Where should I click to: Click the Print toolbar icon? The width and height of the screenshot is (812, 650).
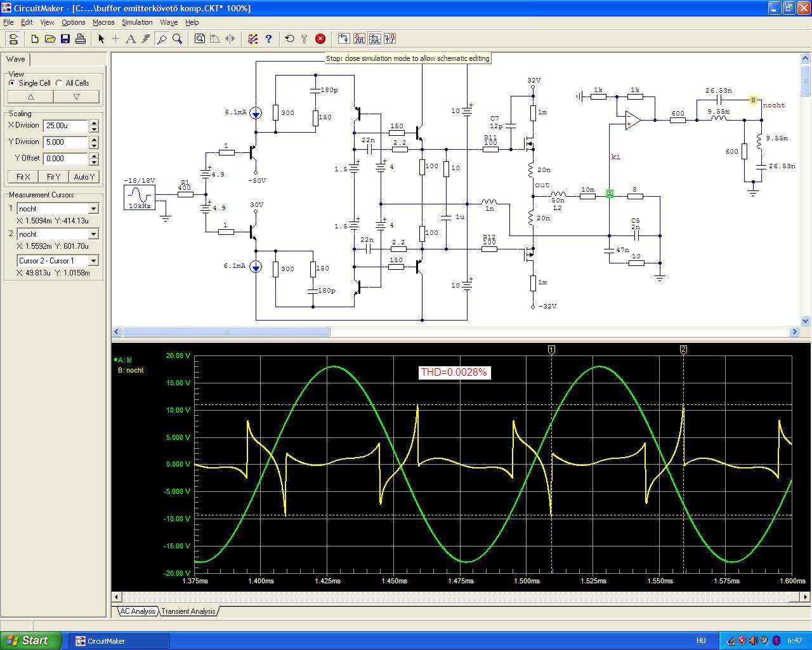[x=81, y=39]
